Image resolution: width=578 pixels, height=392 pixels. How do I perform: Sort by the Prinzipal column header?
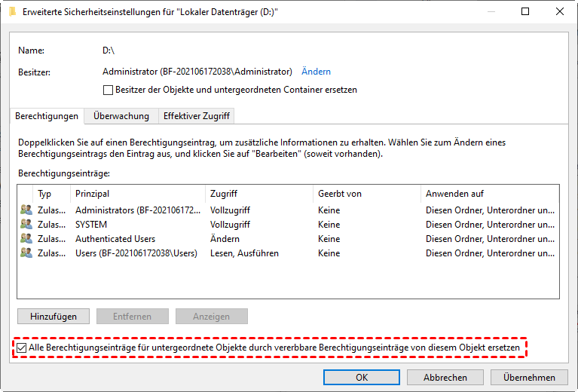[137, 194]
